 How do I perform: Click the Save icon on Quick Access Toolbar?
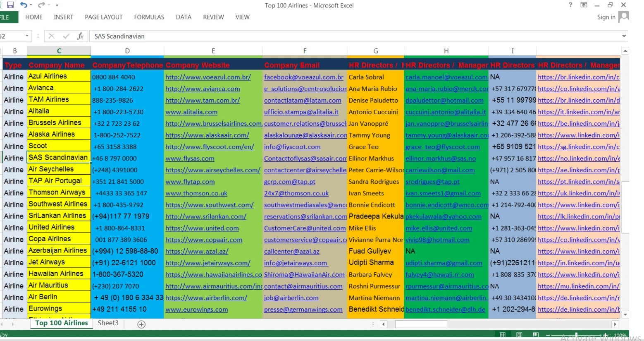pos(10,5)
